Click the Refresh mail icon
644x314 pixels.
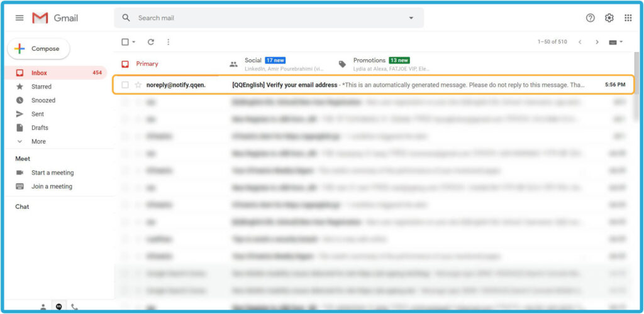coord(151,42)
